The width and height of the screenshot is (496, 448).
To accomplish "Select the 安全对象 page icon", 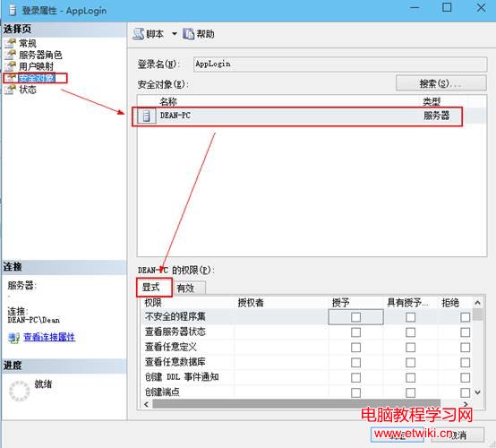I will (x=11, y=78).
